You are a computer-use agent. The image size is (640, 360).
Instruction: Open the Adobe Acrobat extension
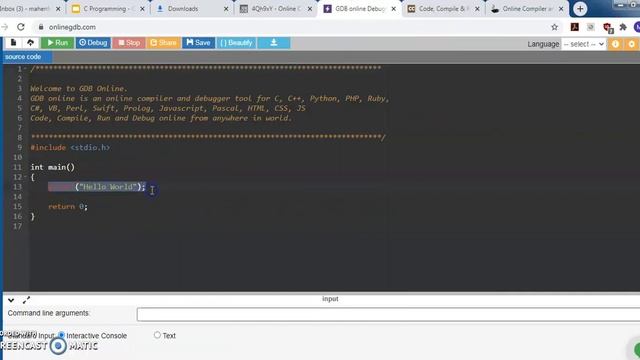575,27
